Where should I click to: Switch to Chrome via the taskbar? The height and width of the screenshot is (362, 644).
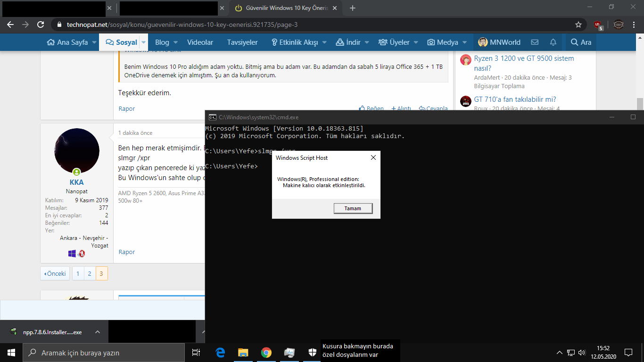coord(266,352)
